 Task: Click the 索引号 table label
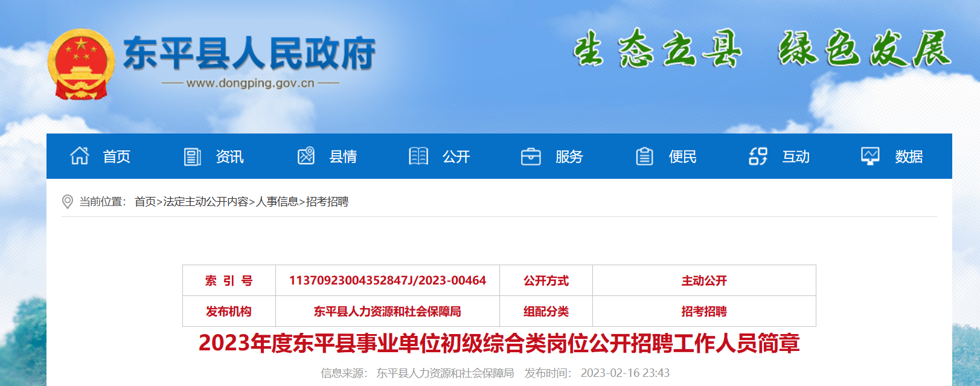229,281
